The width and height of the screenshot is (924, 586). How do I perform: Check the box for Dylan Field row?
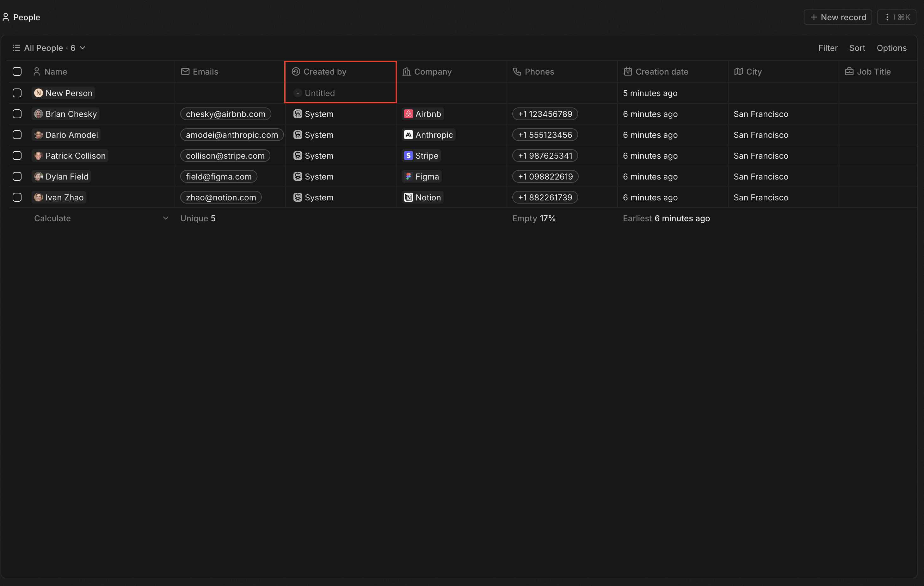tap(17, 176)
